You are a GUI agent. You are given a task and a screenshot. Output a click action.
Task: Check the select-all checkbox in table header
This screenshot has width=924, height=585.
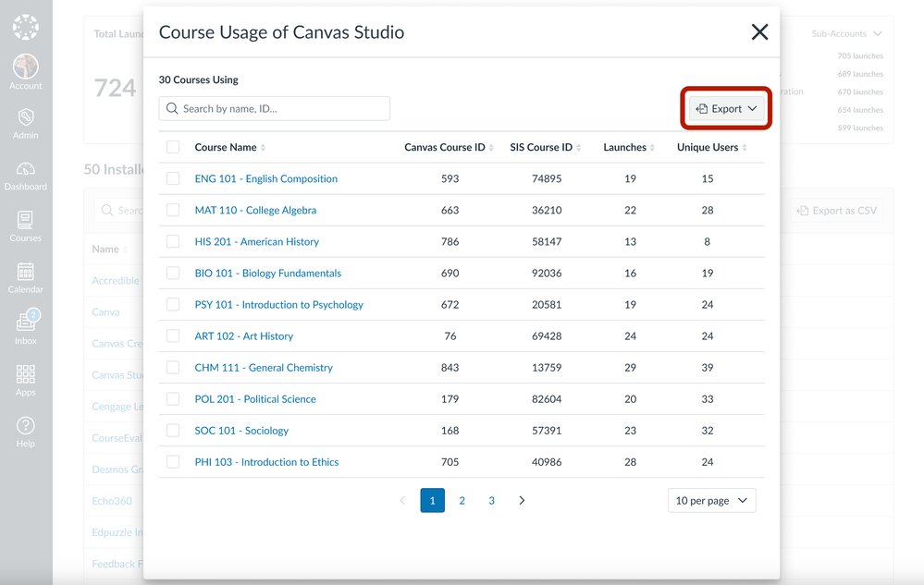click(173, 147)
